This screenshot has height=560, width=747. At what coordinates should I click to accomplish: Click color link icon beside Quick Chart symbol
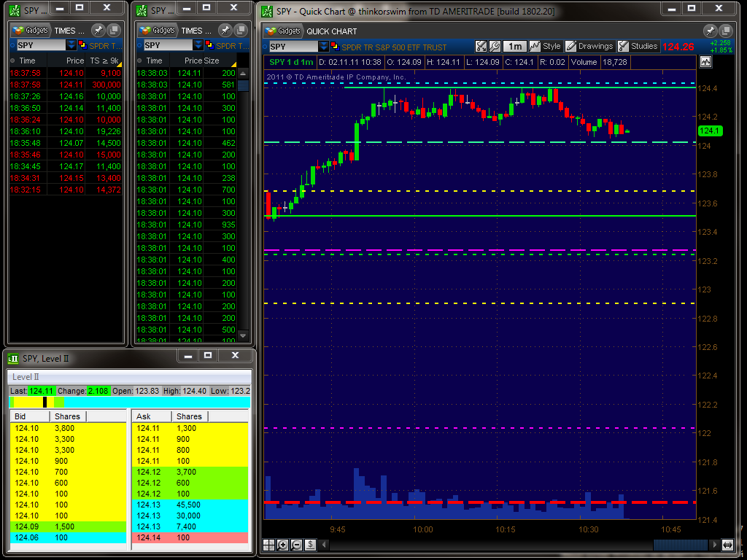pyautogui.click(x=335, y=46)
